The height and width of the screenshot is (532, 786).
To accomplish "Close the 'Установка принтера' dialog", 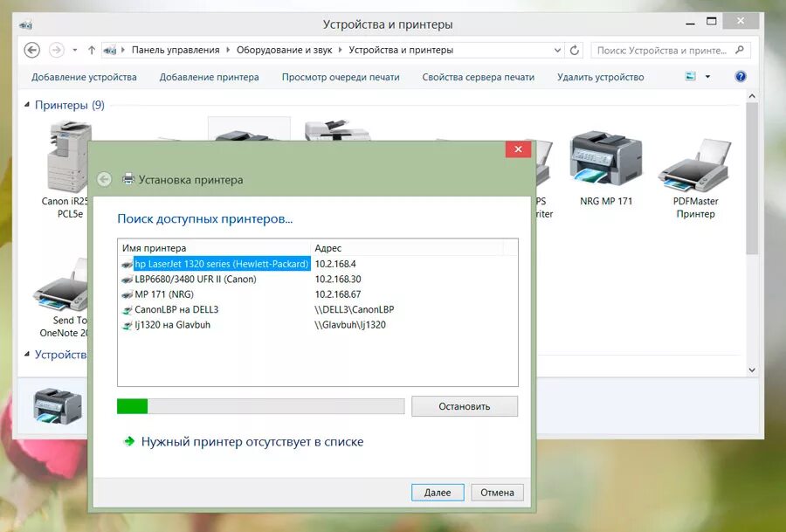I will [x=518, y=149].
